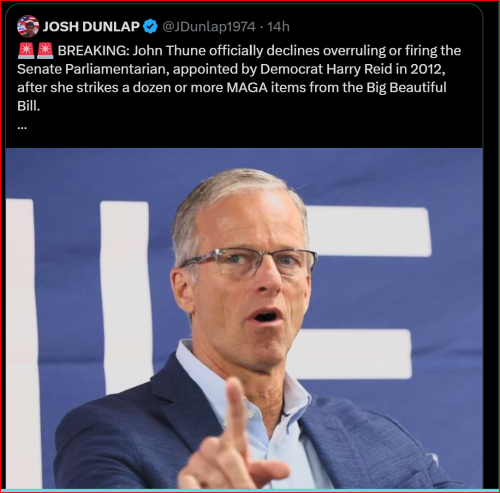Open the 14h timestamp link
Viewport: 500px width, 493px height.
tap(278, 26)
